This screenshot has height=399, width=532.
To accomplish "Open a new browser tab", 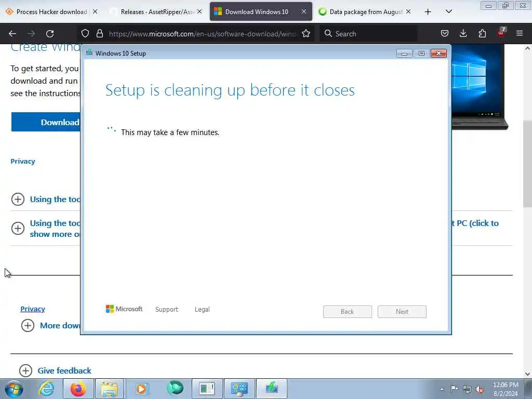I will click(x=428, y=12).
